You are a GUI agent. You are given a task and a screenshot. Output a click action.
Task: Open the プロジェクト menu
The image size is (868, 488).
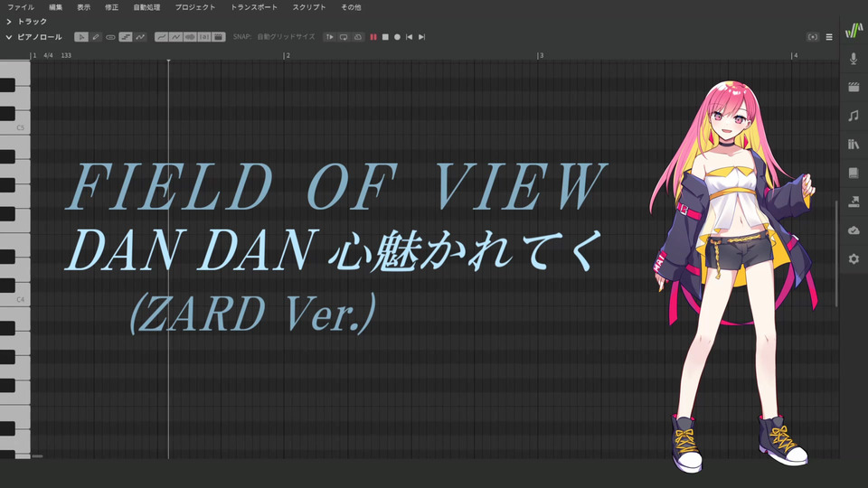click(x=195, y=7)
